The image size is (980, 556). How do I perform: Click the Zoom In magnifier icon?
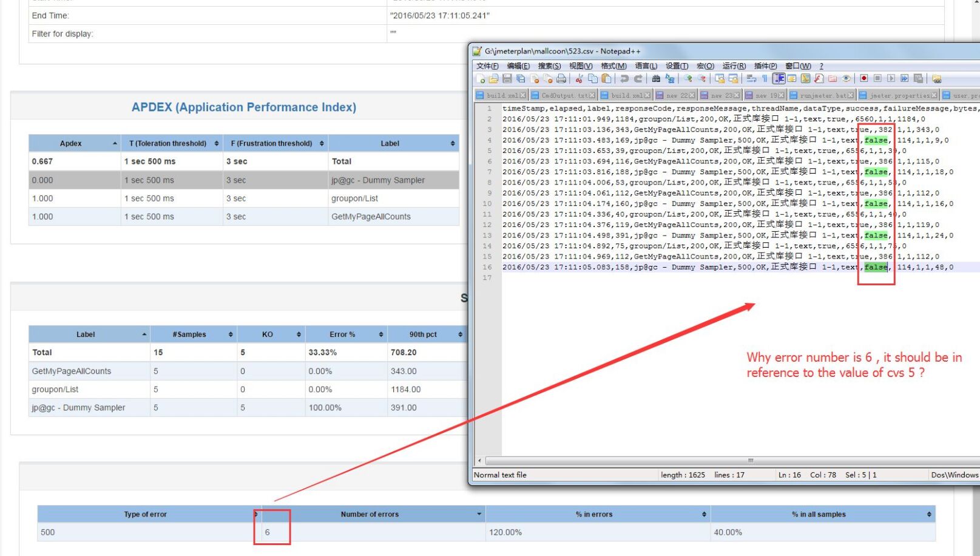coord(688,79)
